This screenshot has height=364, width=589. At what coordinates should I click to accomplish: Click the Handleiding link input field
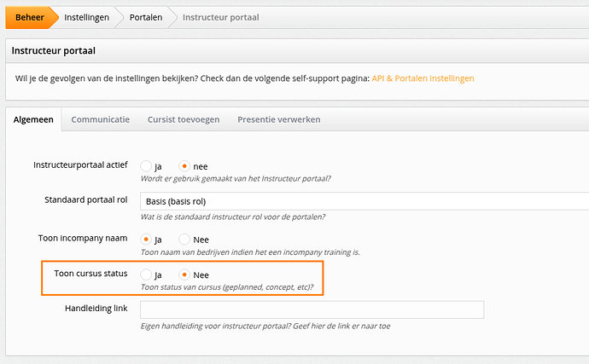(312, 309)
